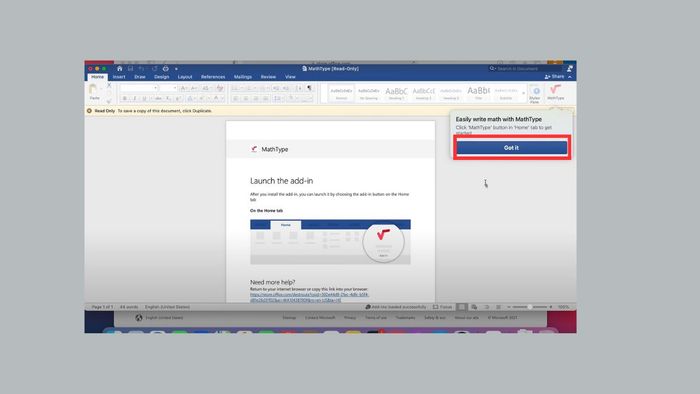The height and width of the screenshot is (394, 700).
Task: Switch to Web Layout view in status bar
Action: (x=474, y=307)
